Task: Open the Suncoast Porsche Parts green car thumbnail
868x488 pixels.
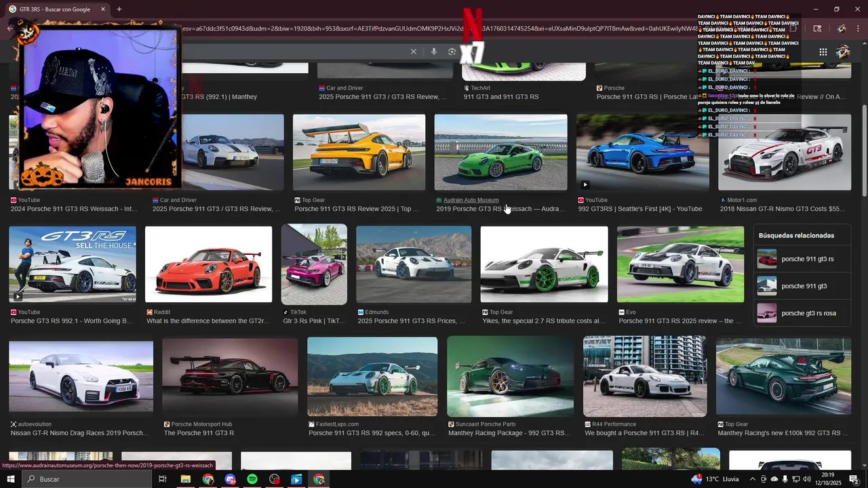Action: pos(510,376)
